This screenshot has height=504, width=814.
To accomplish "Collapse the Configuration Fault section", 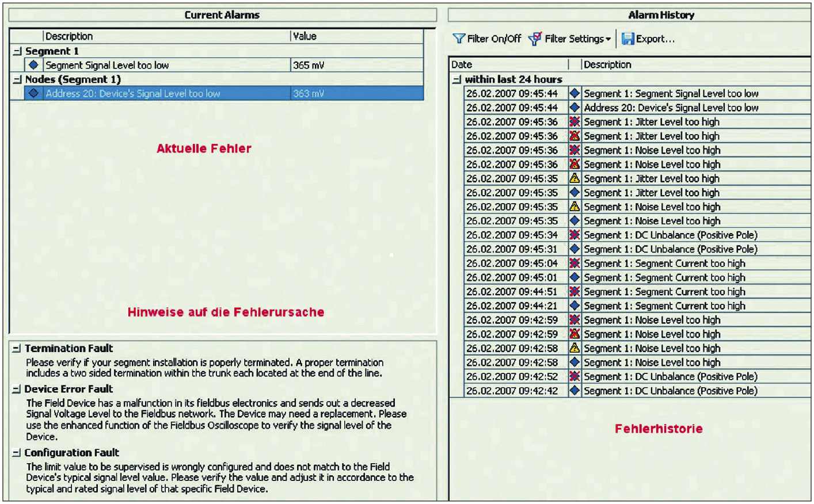I will (x=17, y=453).
